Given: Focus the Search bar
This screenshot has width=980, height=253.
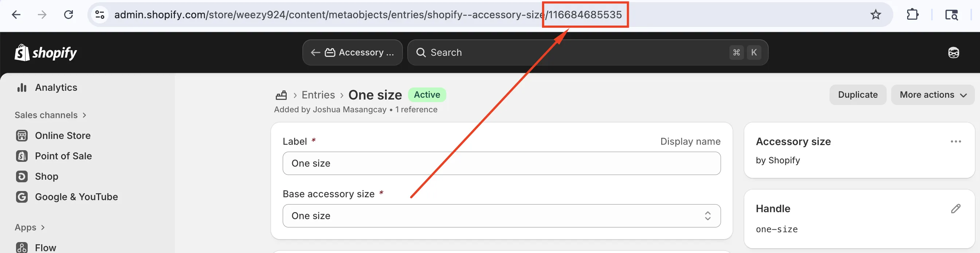Looking at the screenshot, I should tap(587, 52).
